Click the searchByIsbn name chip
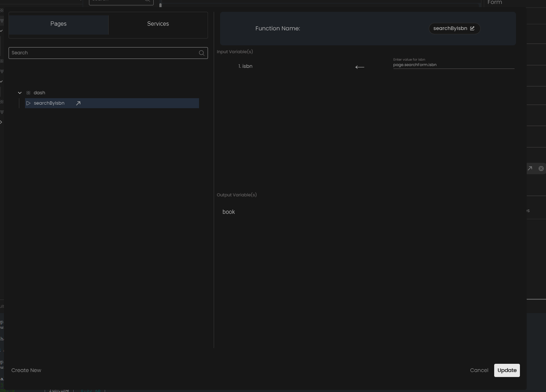 pos(454,29)
